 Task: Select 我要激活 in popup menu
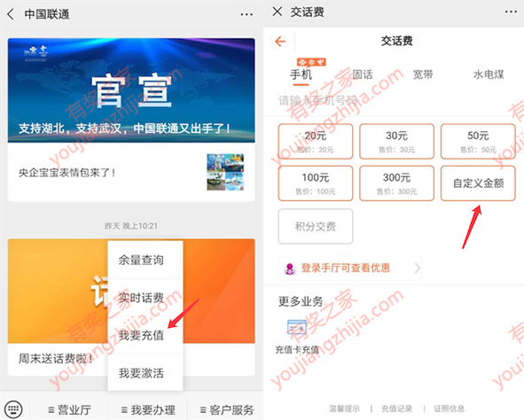[x=145, y=373]
